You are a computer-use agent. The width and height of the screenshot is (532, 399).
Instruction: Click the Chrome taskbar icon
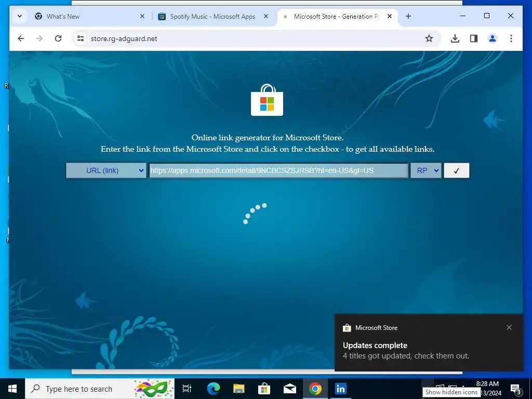(x=315, y=389)
